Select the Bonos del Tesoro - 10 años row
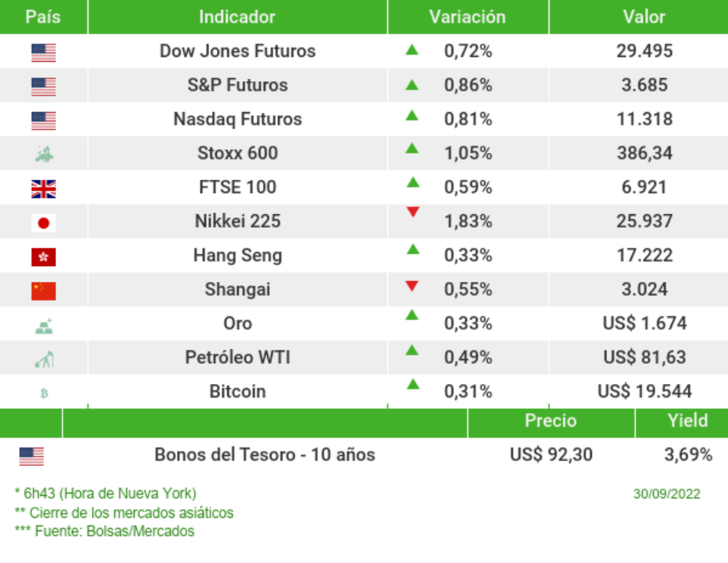The height and width of the screenshot is (563, 728). pos(265,455)
